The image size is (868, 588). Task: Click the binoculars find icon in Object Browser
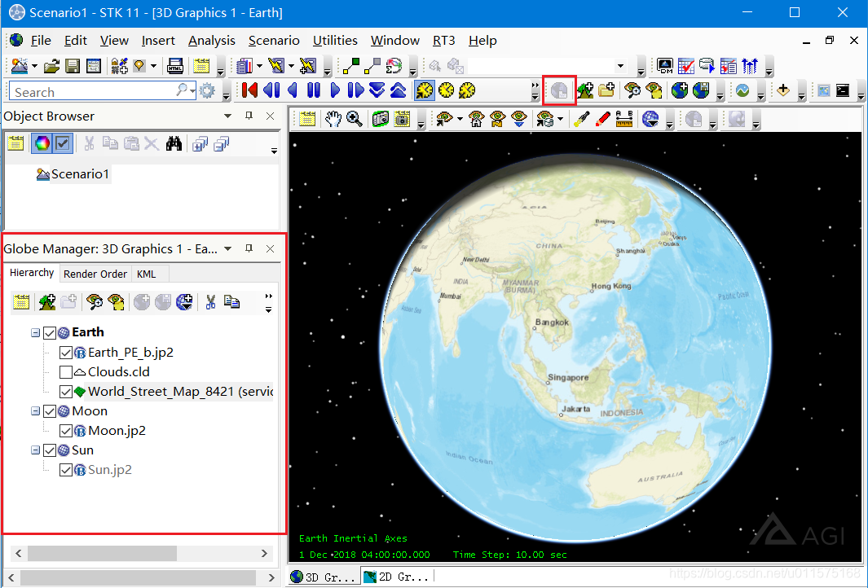click(174, 144)
